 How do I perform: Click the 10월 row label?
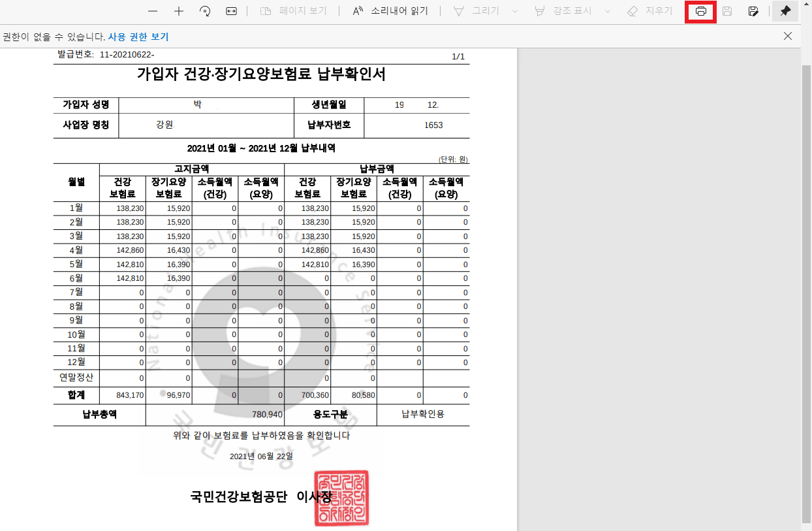tap(76, 334)
